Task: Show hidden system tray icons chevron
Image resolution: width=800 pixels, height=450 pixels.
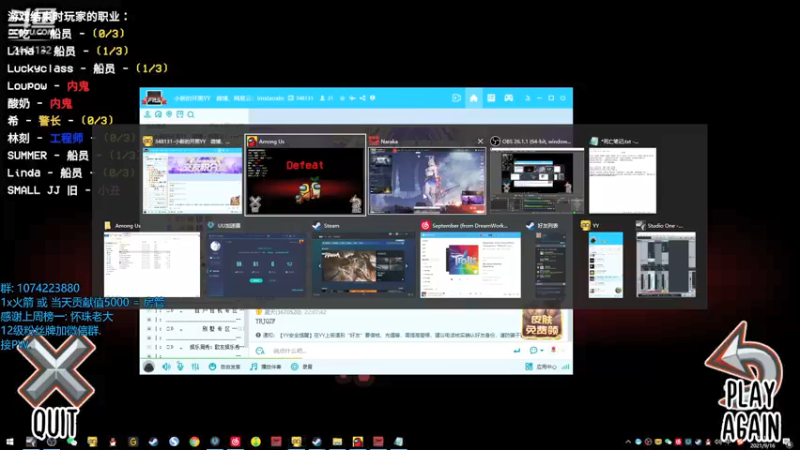Action: (628, 442)
